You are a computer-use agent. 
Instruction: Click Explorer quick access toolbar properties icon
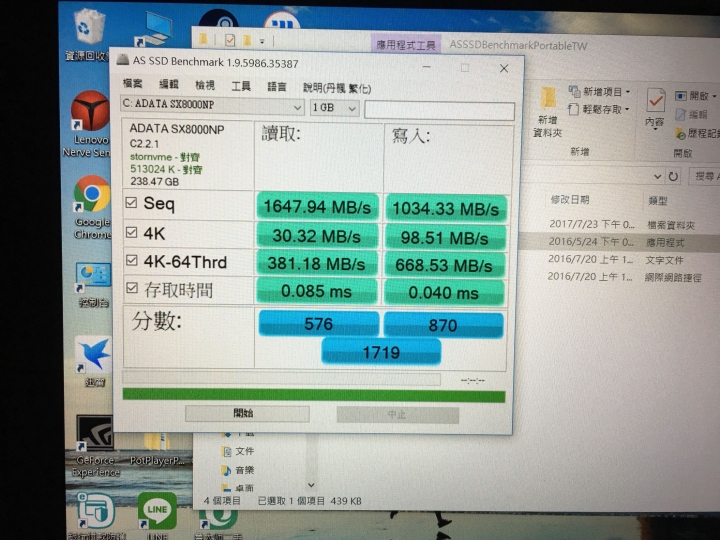(230, 40)
